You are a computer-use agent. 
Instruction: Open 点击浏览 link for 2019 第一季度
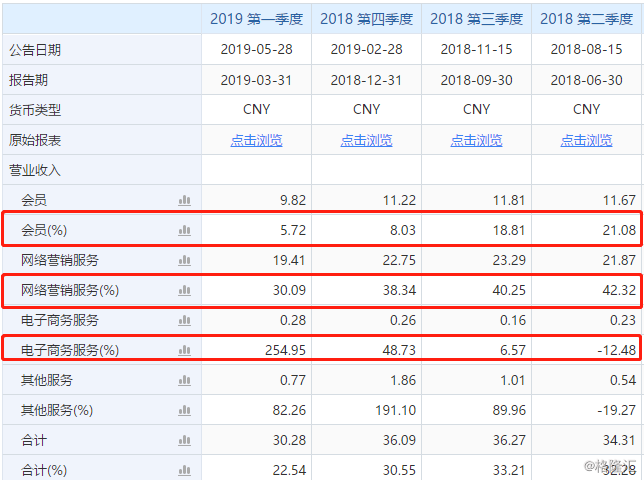256,140
